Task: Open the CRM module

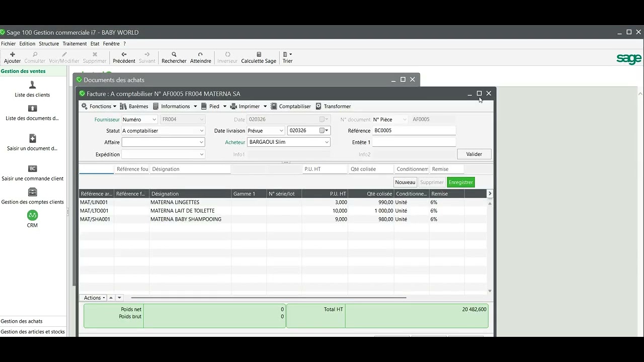Action: tap(32, 219)
